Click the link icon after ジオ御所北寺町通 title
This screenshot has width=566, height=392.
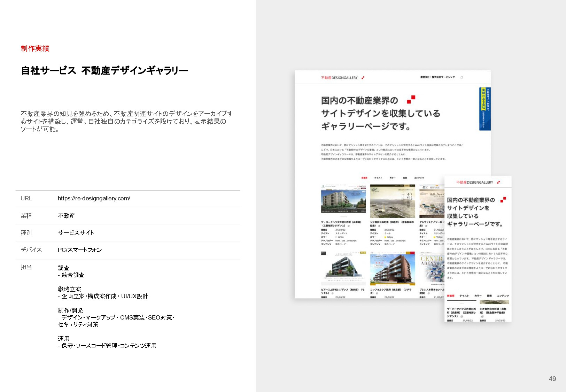pos(379,226)
